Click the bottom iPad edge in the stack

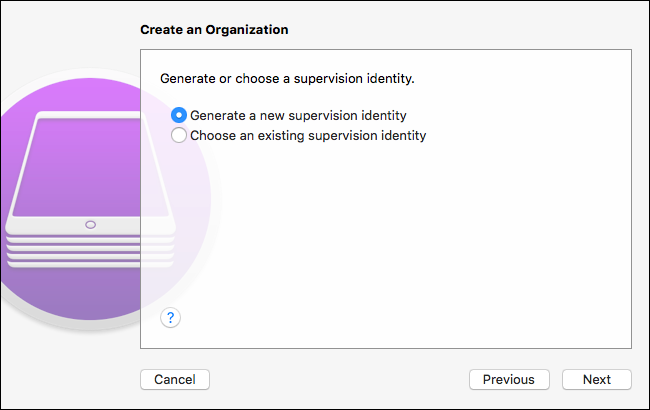tap(90, 263)
